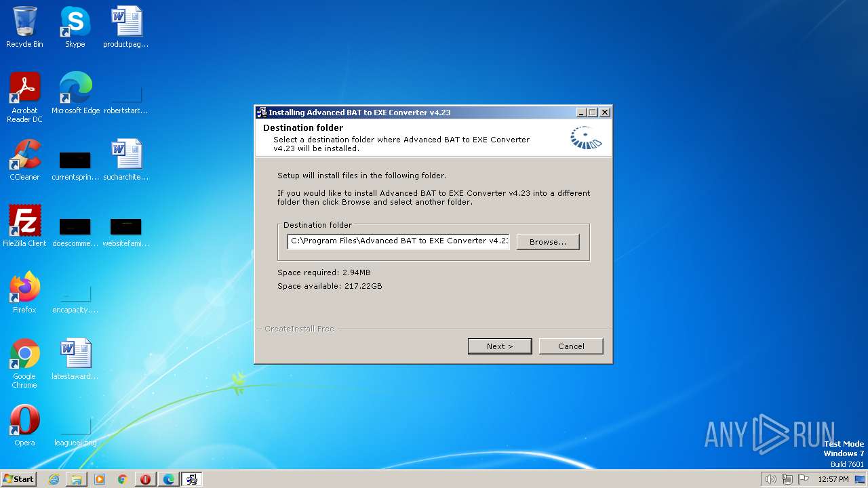This screenshot has width=868, height=488.
Task: Cancel the installation
Action: [x=571, y=346]
